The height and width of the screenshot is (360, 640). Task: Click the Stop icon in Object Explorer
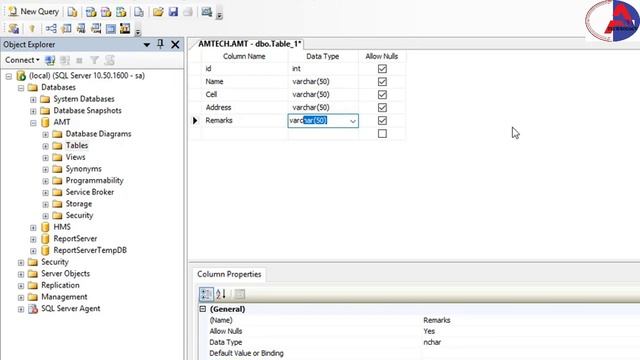point(80,60)
